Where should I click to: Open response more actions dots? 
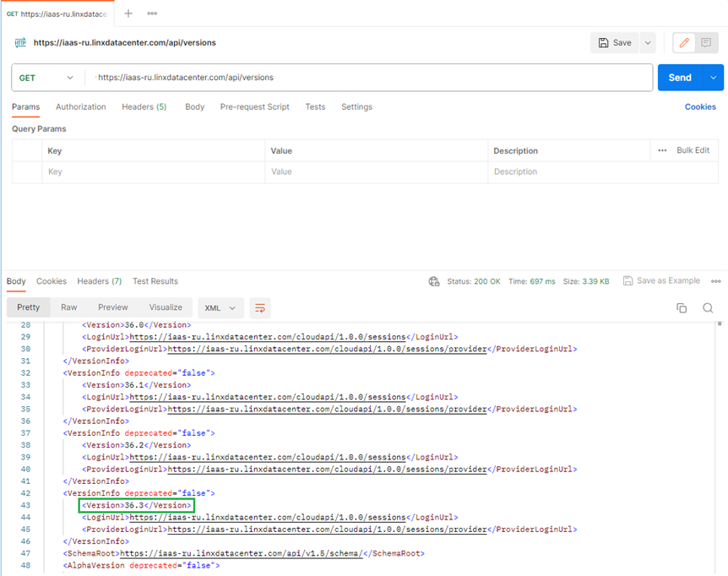click(716, 281)
